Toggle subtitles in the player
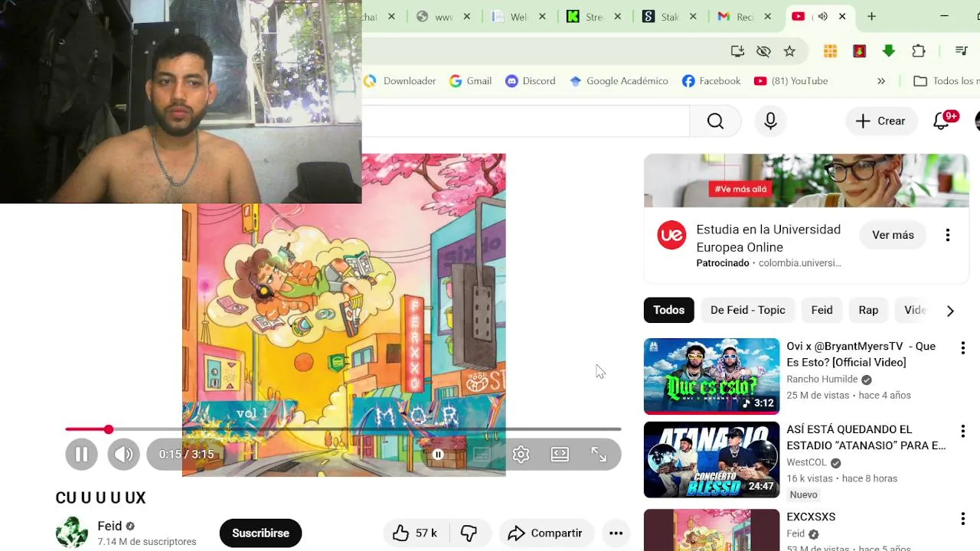This screenshot has width=980, height=551. [x=482, y=455]
